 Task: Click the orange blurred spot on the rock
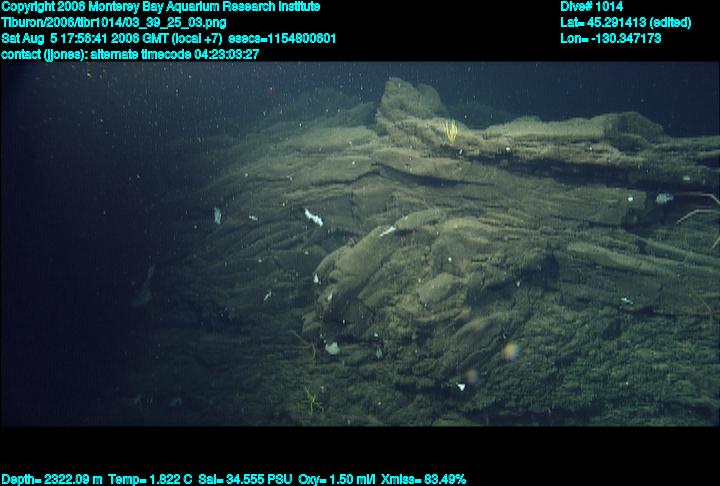click(x=511, y=349)
